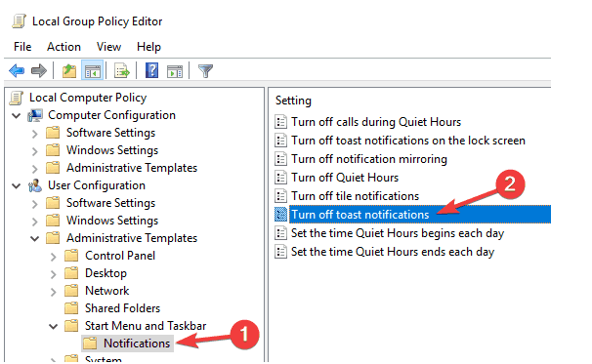
Task: Click the Forward arrow toolbar icon
Action: tap(38, 70)
